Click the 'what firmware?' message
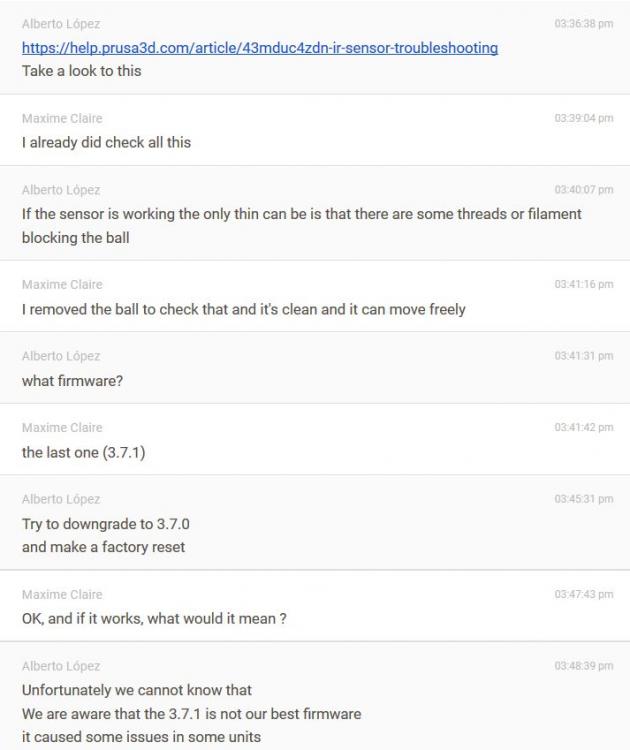The width and height of the screenshot is (630, 750). point(73,380)
